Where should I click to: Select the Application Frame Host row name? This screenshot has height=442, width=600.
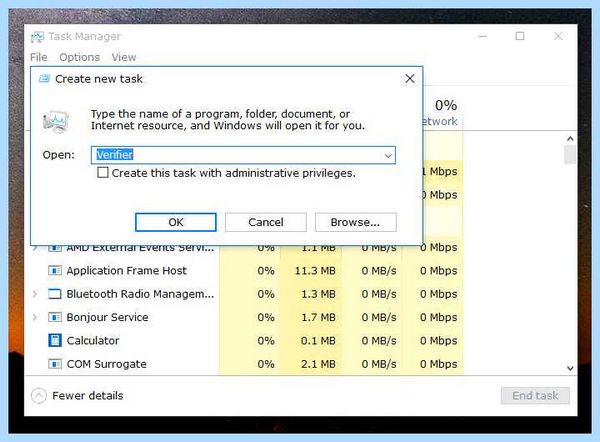pos(127,271)
